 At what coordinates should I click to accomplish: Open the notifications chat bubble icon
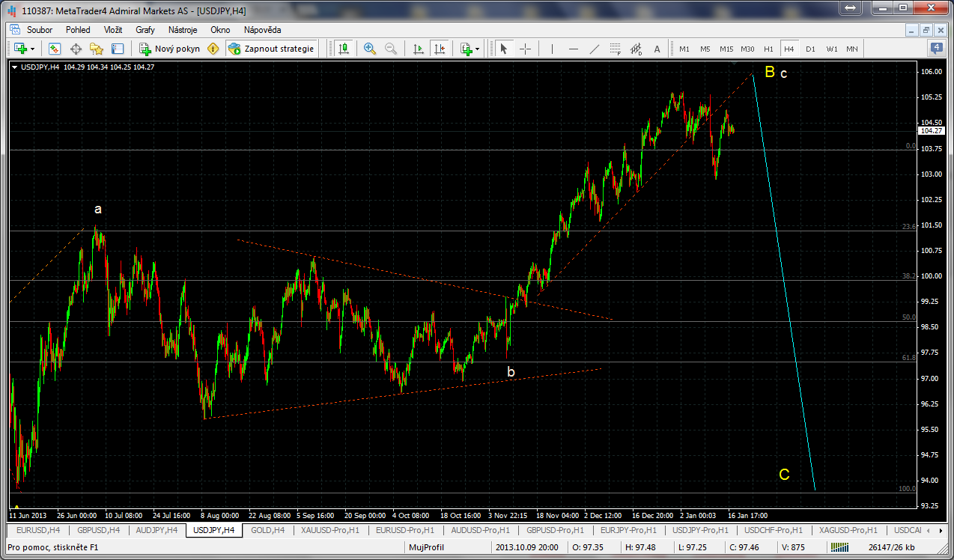point(937,48)
